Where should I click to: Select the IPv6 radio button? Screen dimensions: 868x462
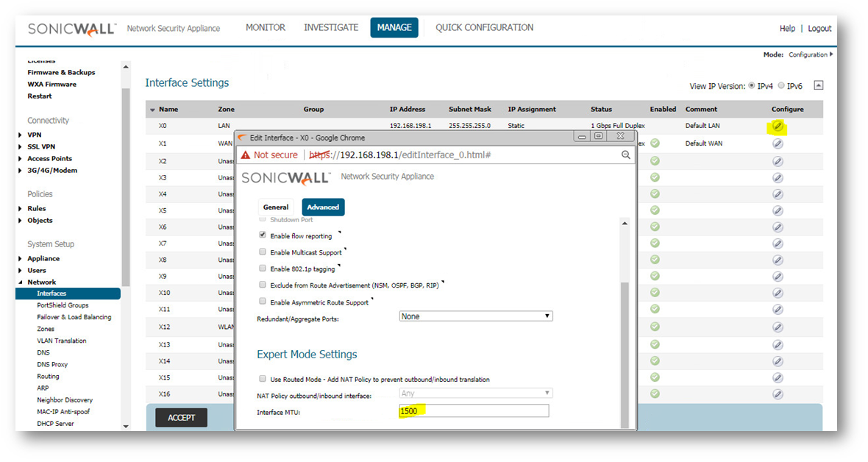coord(781,86)
